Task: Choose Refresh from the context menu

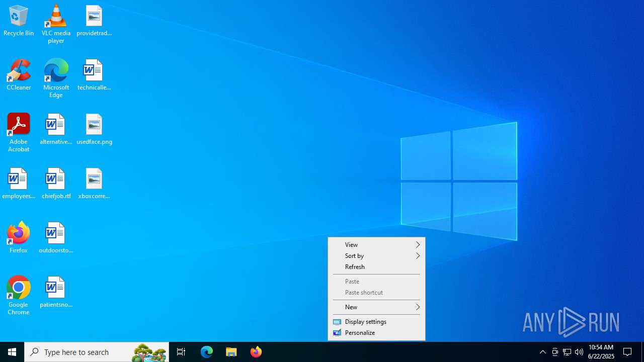Action: click(x=376, y=267)
